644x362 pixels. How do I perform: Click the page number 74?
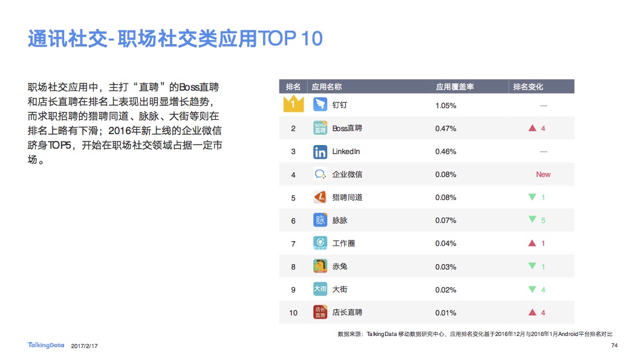[614, 346]
